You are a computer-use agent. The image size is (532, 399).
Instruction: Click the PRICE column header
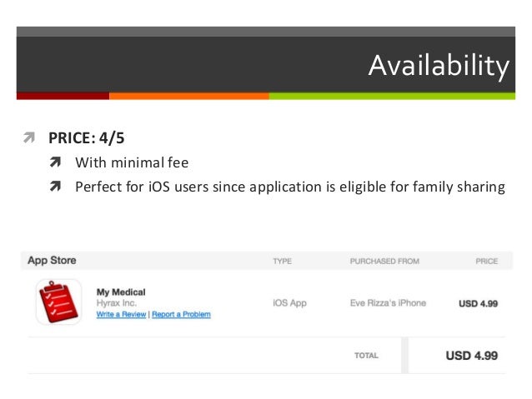click(x=486, y=261)
